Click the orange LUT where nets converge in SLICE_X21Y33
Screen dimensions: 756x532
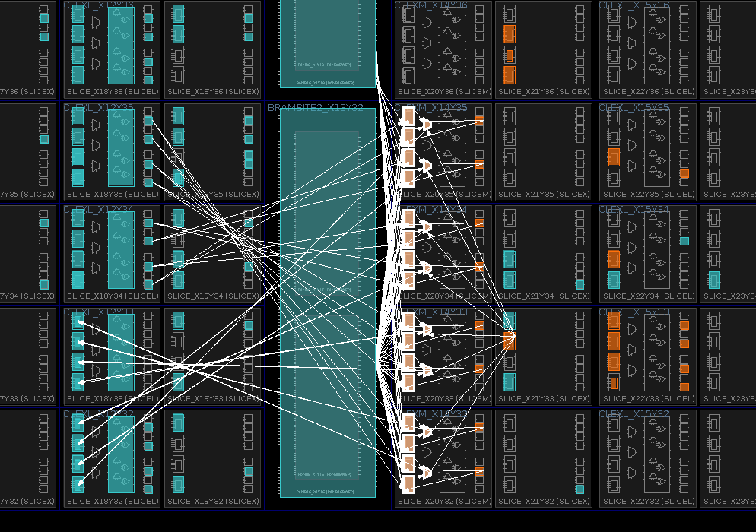point(509,341)
